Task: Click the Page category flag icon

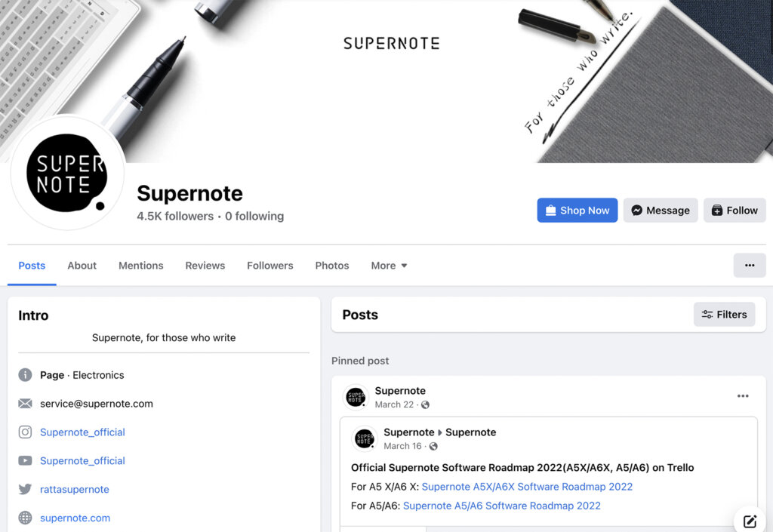Action: point(25,374)
